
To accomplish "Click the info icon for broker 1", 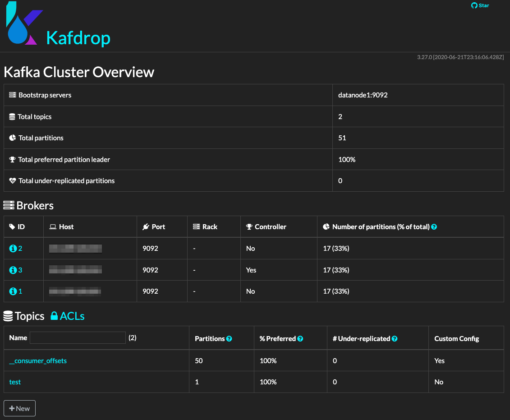I will (x=13, y=291).
